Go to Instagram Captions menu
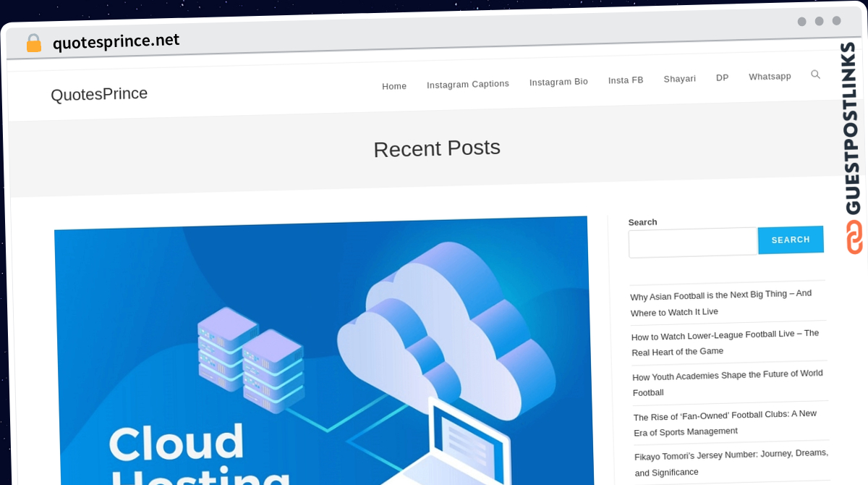Viewport: 868px width, 485px height. [x=468, y=84]
